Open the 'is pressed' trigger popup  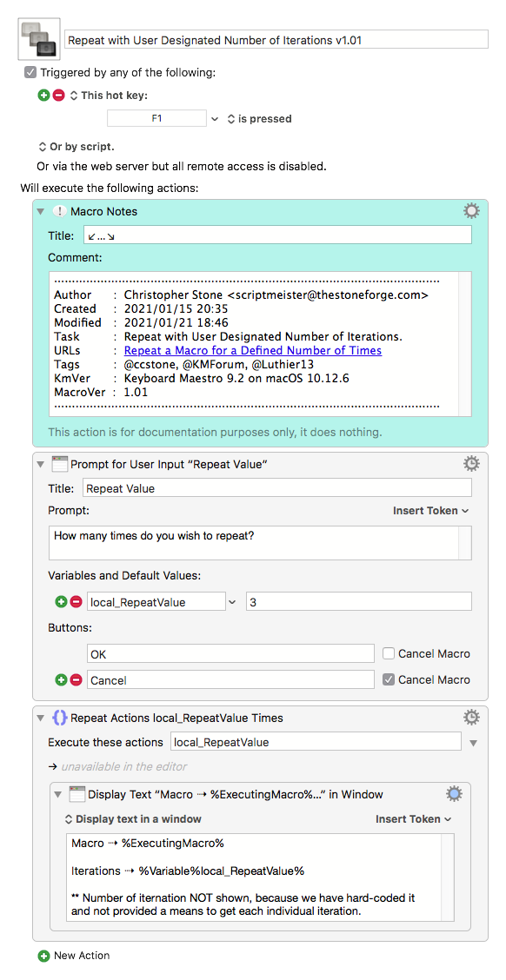pos(259,119)
